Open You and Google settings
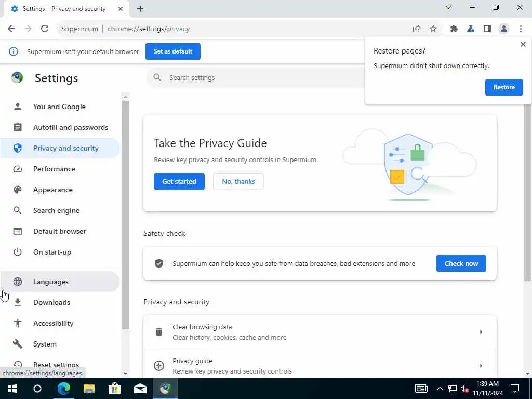This screenshot has height=399, width=532. click(60, 107)
